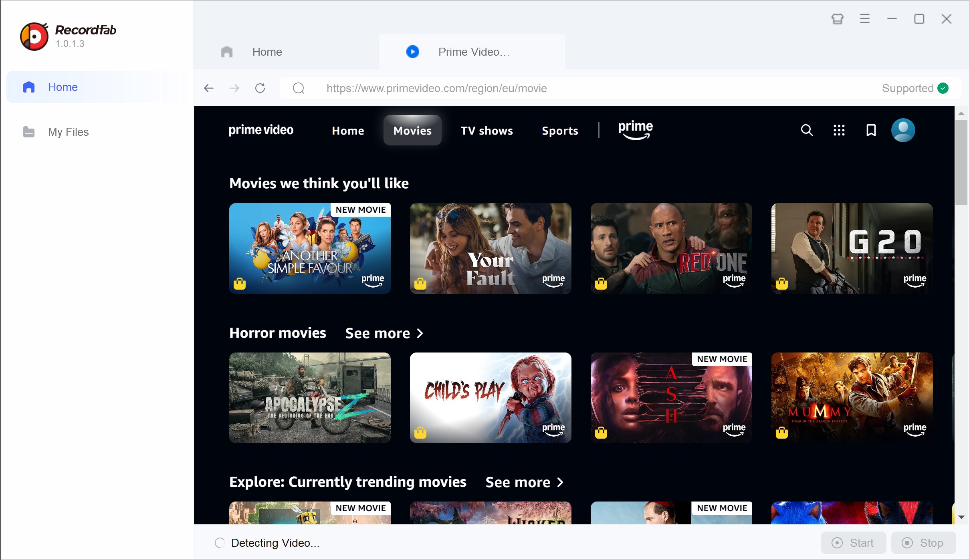This screenshot has height=560, width=969.
Task: Click the shopping bag icon on Another Simple Favour
Action: (240, 283)
